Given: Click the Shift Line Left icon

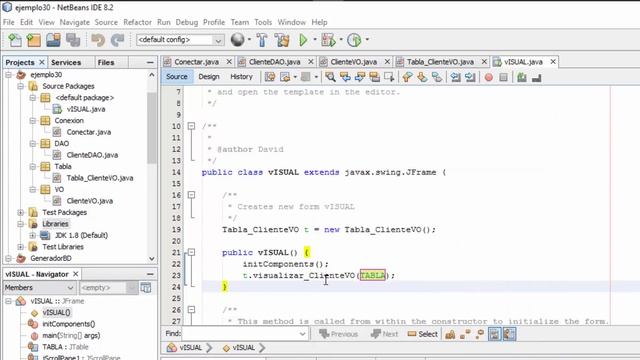Looking at the screenshot, I should [456, 77].
